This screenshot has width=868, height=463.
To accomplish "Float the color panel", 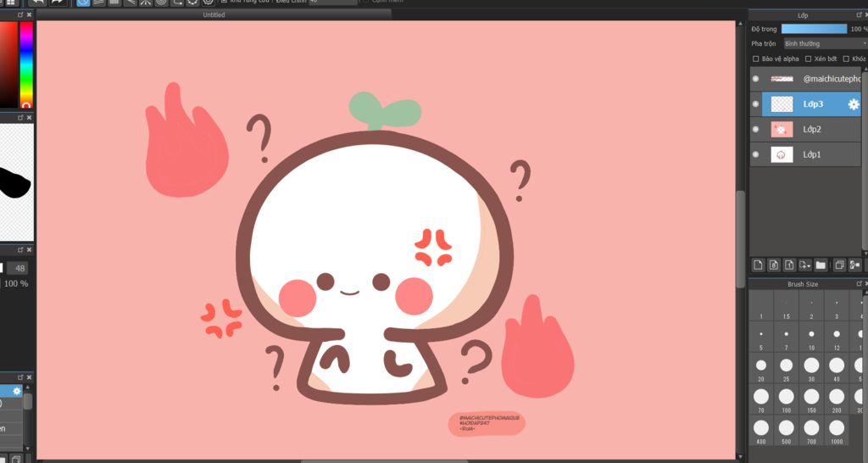I will [x=20, y=15].
